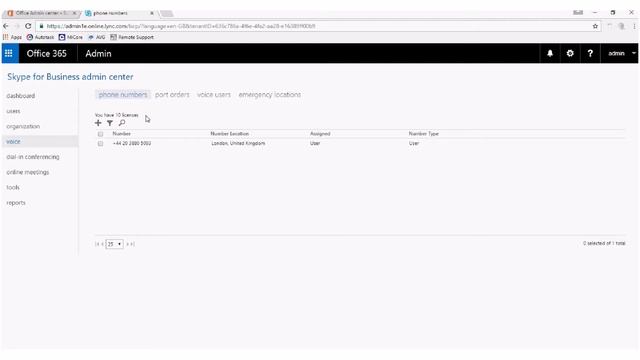Open users in the left navigation
Viewport: 640px width, 360px height.
coord(13,111)
